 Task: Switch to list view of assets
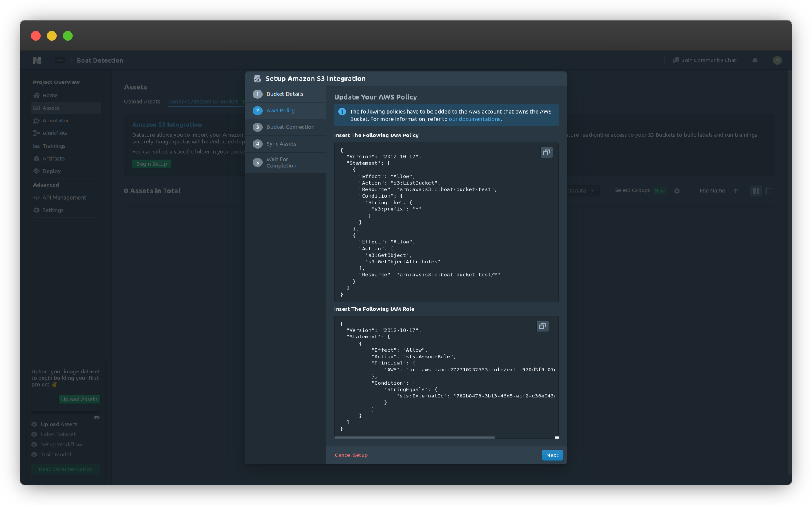tap(769, 191)
